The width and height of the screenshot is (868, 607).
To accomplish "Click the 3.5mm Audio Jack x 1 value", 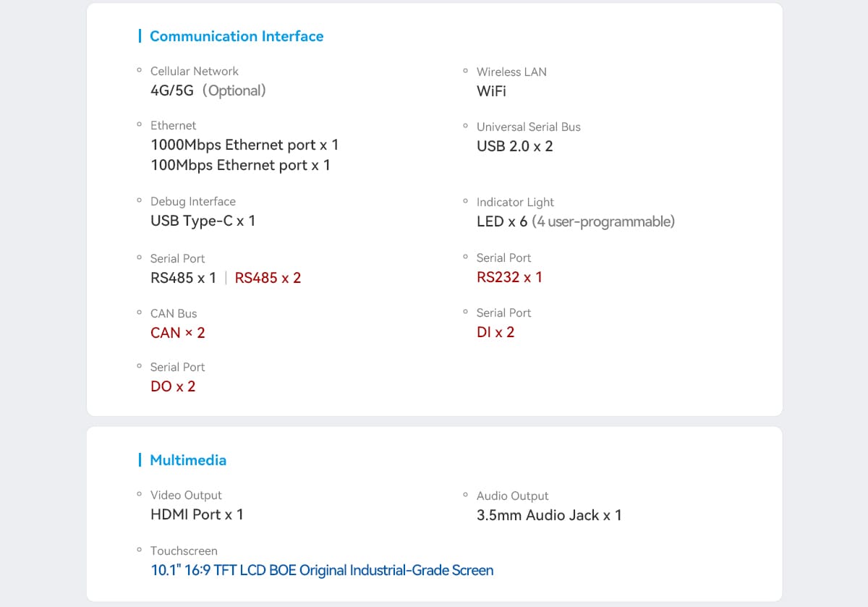I will [549, 515].
